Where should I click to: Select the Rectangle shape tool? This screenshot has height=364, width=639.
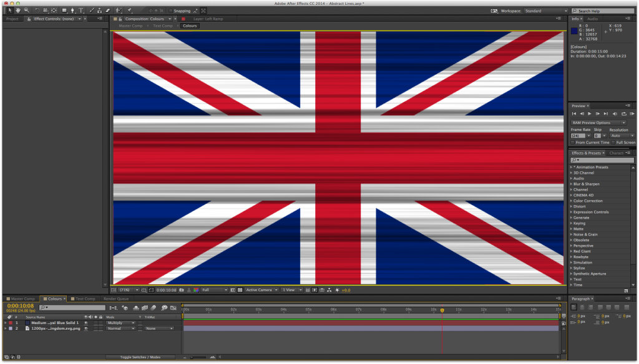tap(64, 11)
